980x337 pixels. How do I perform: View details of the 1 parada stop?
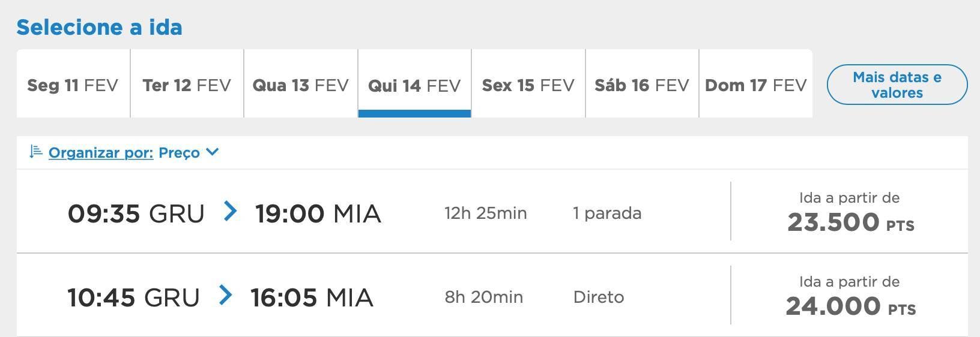tap(607, 213)
